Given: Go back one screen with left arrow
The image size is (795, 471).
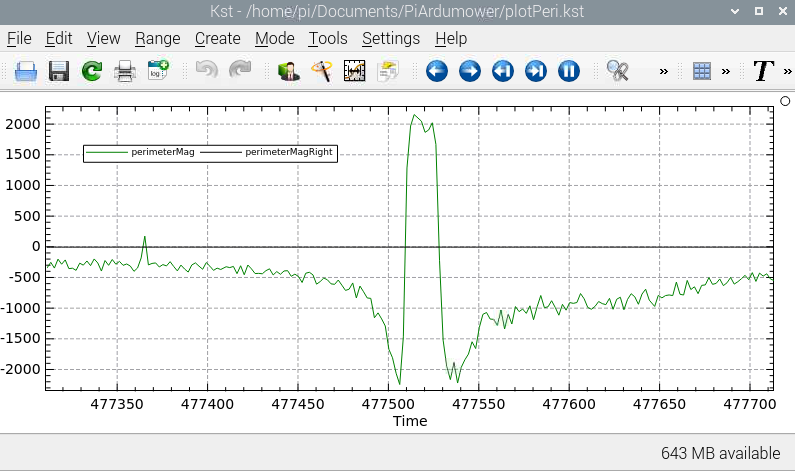Looking at the screenshot, I should point(437,71).
